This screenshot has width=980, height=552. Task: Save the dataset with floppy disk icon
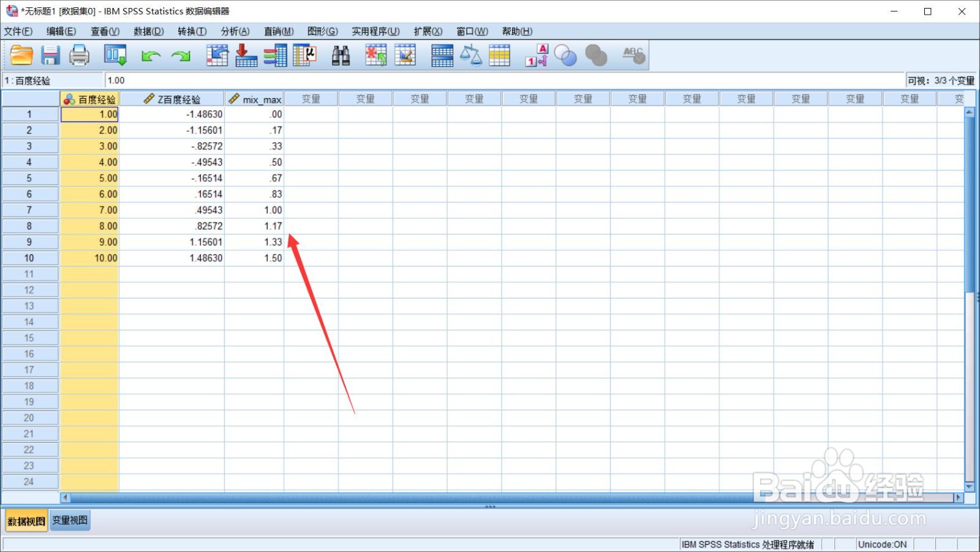(50, 56)
